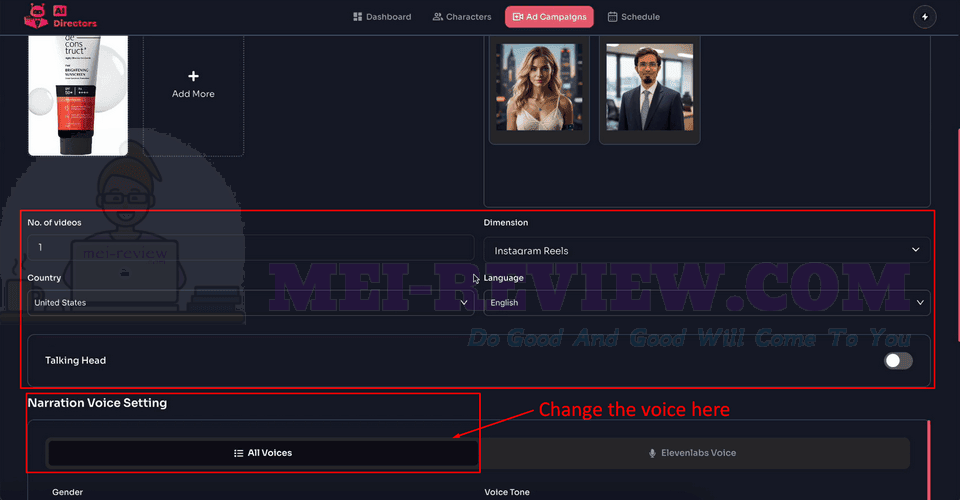The height and width of the screenshot is (500, 960).
Task: Click the list icon in All Voices
Action: click(x=238, y=453)
